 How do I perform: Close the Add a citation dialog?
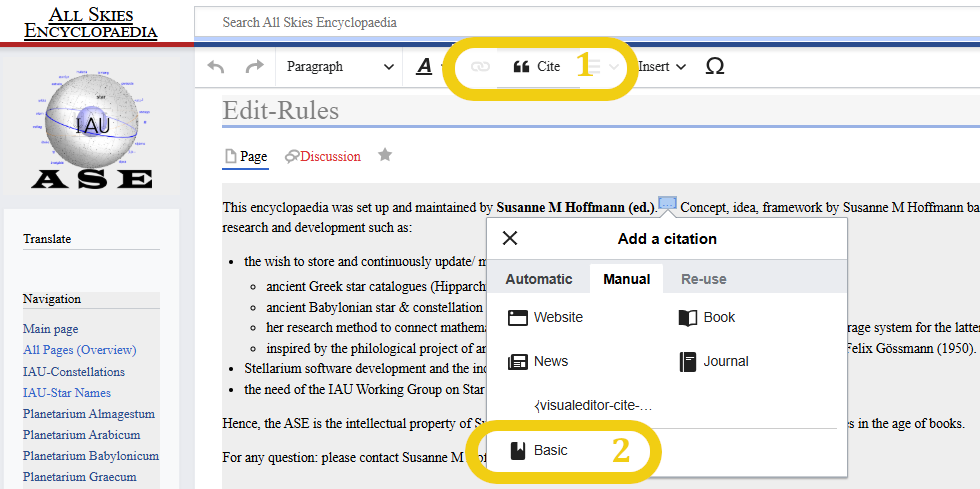pos(510,238)
